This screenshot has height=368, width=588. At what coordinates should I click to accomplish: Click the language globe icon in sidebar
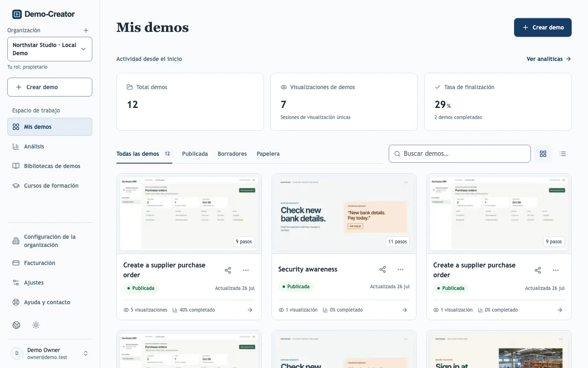[16, 325]
